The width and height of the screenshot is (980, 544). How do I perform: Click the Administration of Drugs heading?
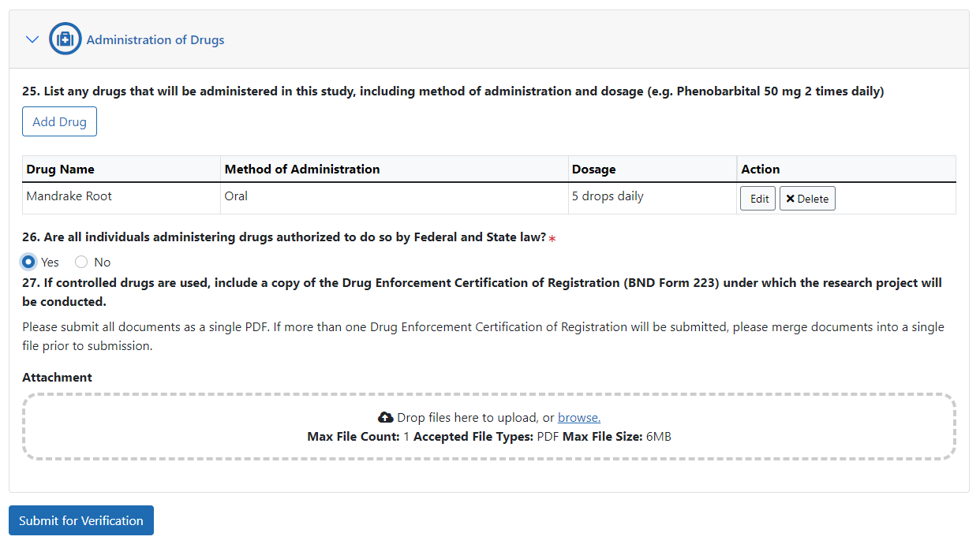(x=155, y=40)
